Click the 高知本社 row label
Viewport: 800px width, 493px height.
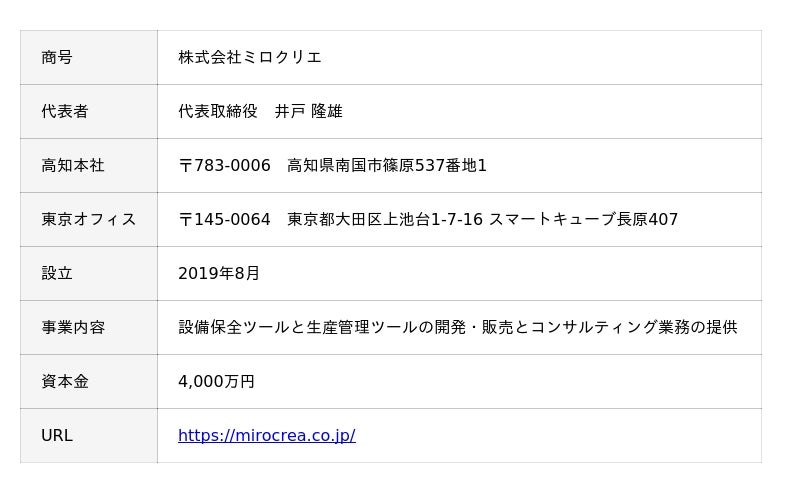click(73, 165)
